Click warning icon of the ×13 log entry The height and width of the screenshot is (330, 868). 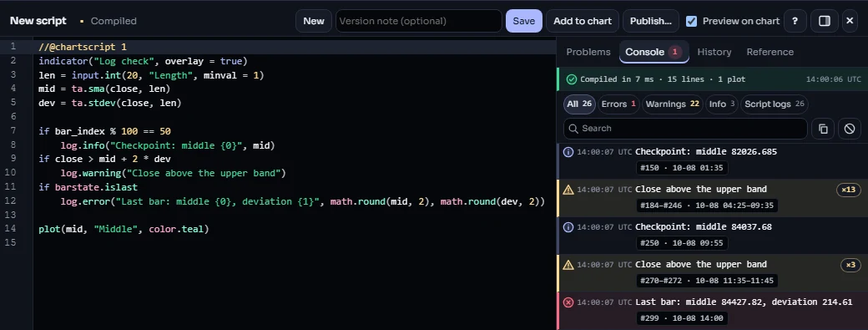(568, 190)
